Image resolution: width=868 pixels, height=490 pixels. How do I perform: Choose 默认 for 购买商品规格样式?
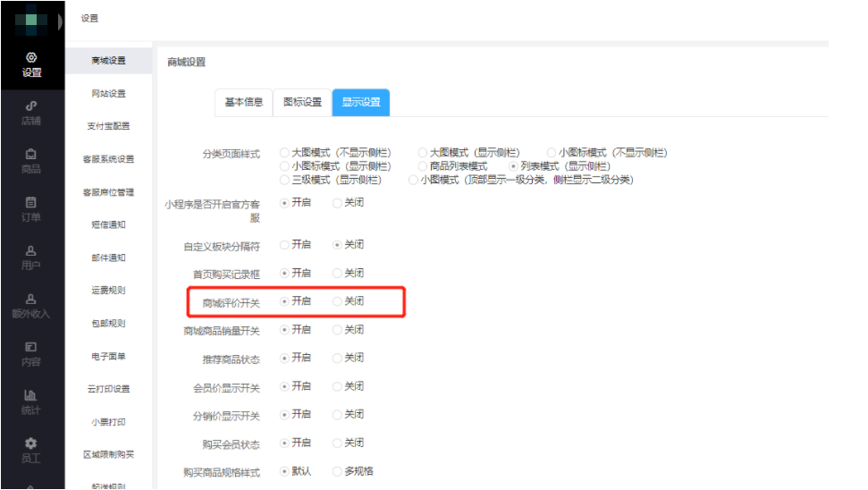(x=284, y=472)
